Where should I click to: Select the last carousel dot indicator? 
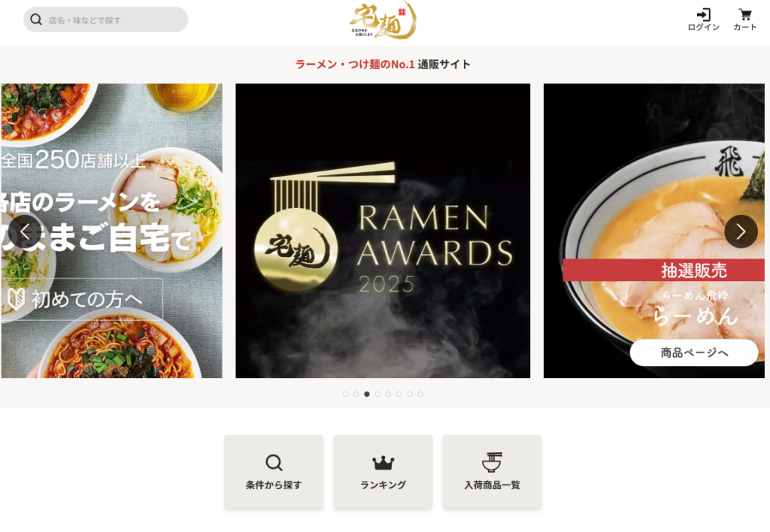[420, 394]
